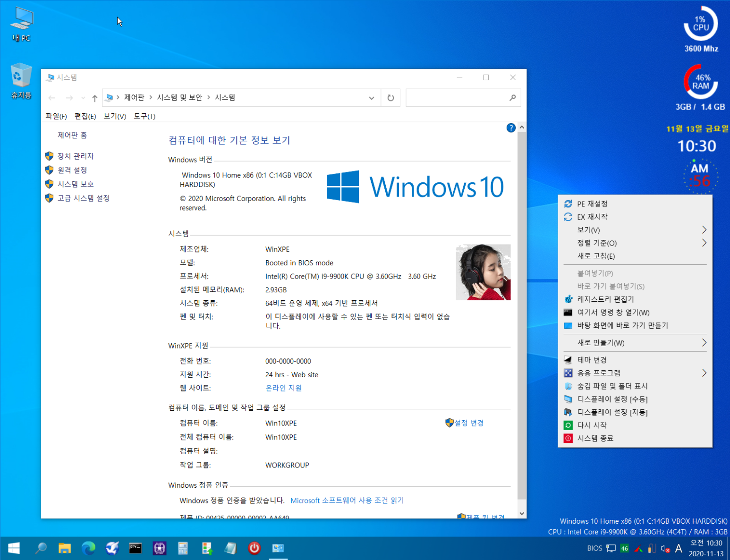Select PE 재설정 in context menu
This screenshot has width=730, height=560.
point(635,204)
